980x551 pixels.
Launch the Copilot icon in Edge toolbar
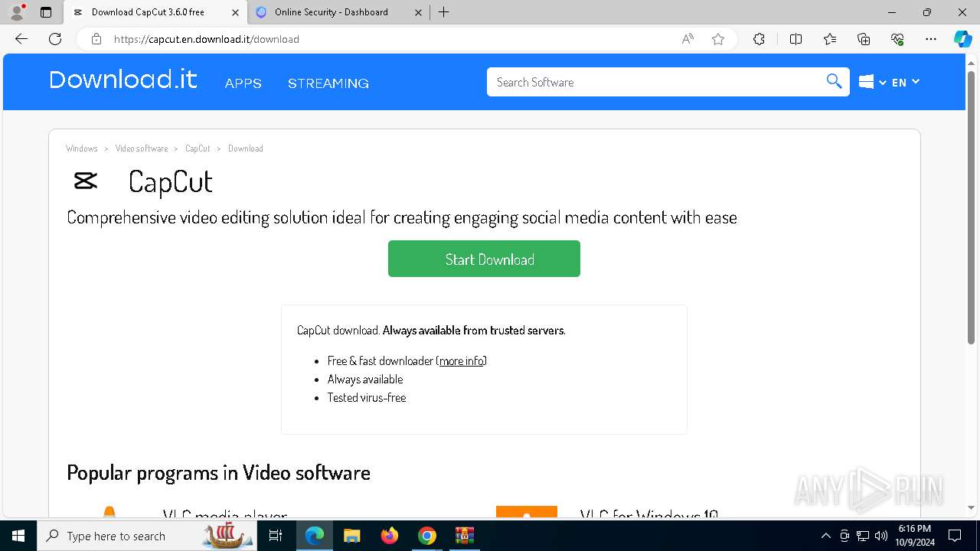[x=962, y=39]
